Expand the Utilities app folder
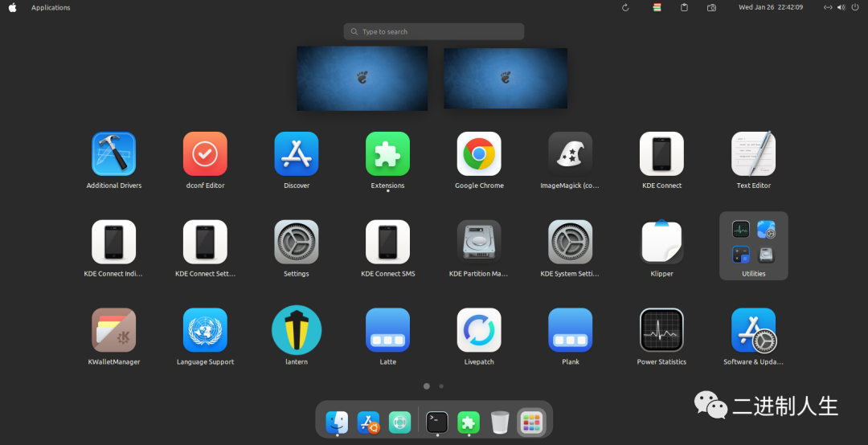868x445 pixels. tap(753, 243)
